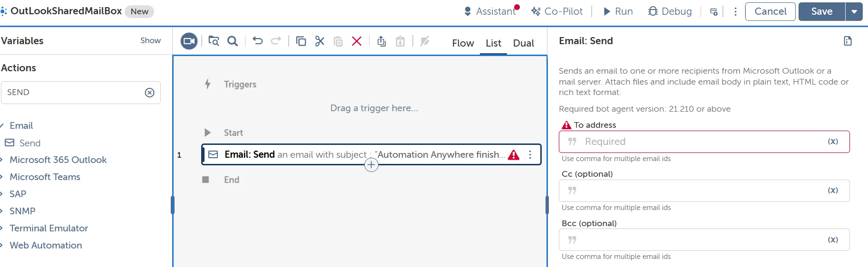Paste from shared clipboard icon
Image resolution: width=868 pixels, height=267 pixels.
pyautogui.click(x=400, y=41)
